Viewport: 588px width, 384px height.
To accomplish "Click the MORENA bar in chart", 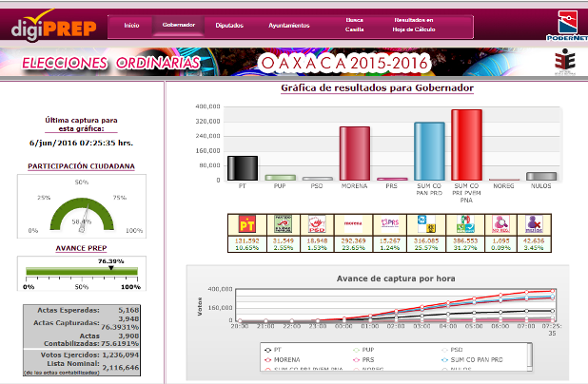I will [354, 154].
